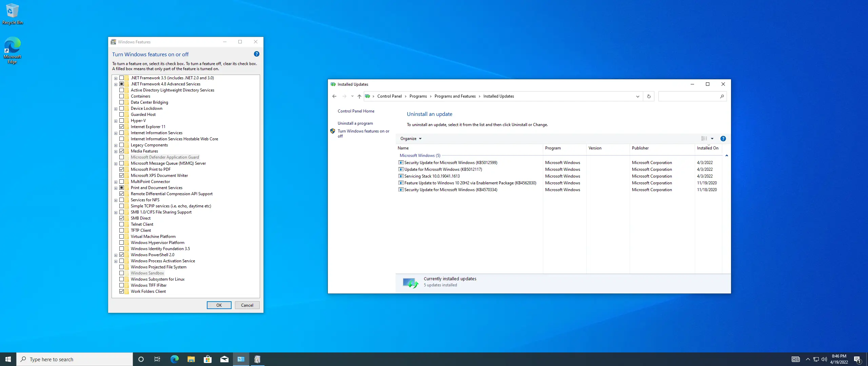Select Security Update KB5012599 entry
Viewport: 868px width, 366px height.
click(x=450, y=163)
